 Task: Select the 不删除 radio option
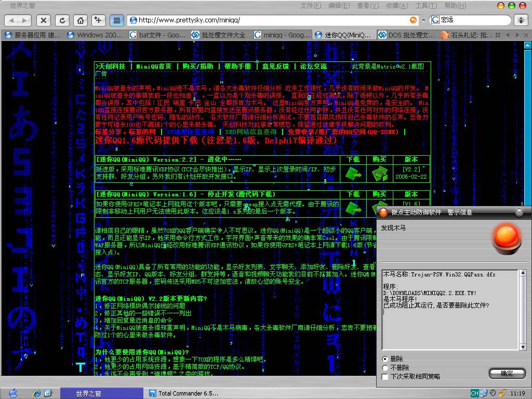pos(385,368)
